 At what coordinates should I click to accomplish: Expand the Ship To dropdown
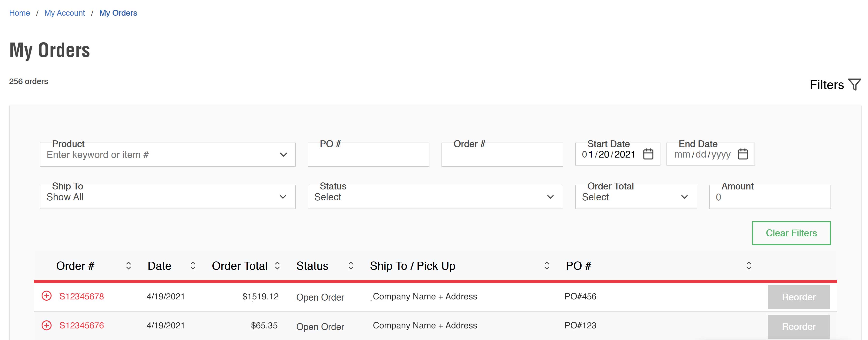(x=282, y=197)
